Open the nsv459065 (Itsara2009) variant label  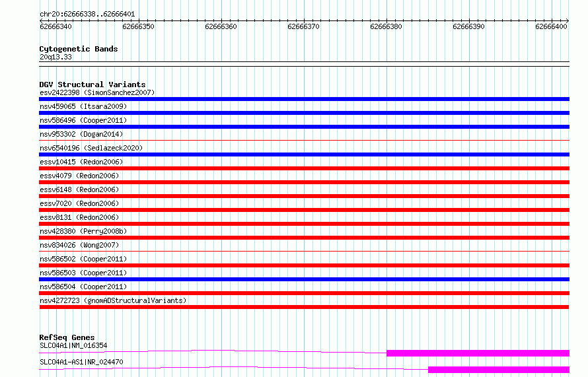83,106
